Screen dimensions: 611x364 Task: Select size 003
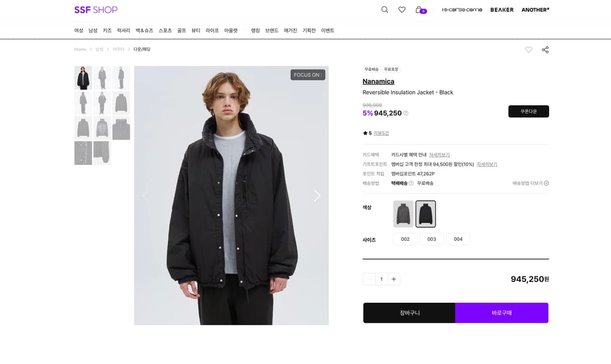coord(432,239)
